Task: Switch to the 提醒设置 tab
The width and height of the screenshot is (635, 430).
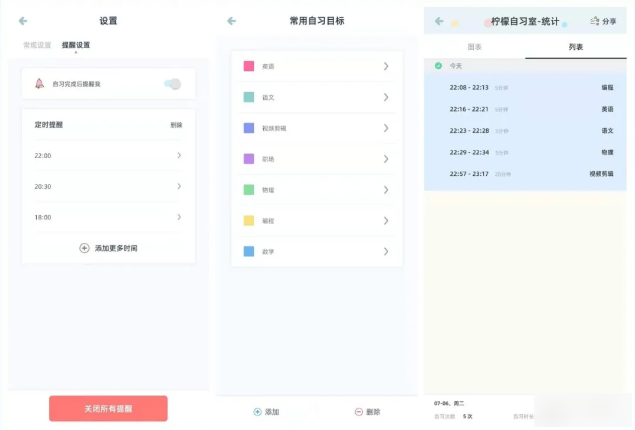Action: coord(76,45)
